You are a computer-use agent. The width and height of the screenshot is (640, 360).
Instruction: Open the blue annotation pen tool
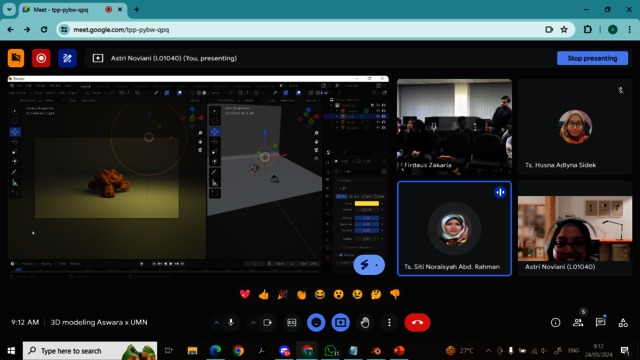[67, 58]
